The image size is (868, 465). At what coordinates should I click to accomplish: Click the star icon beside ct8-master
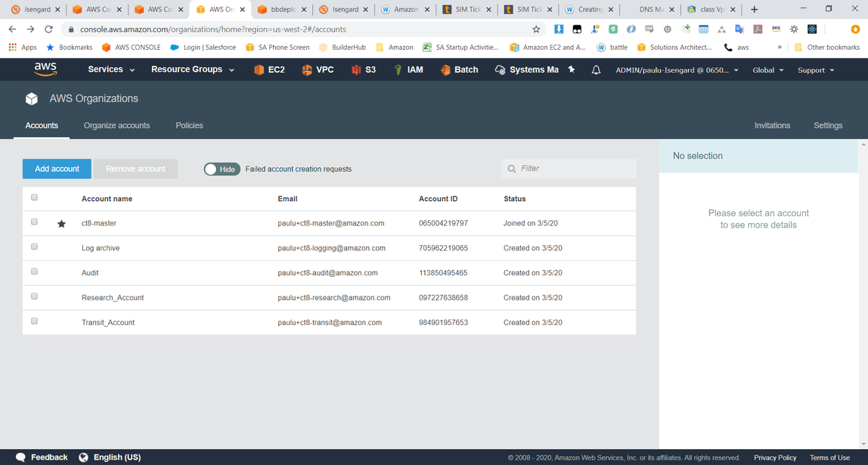(61, 224)
